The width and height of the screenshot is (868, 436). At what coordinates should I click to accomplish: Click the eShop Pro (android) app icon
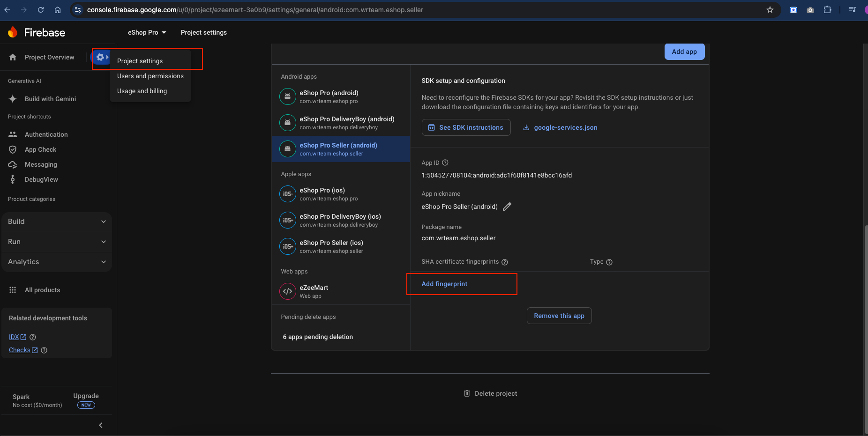(288, 96)
